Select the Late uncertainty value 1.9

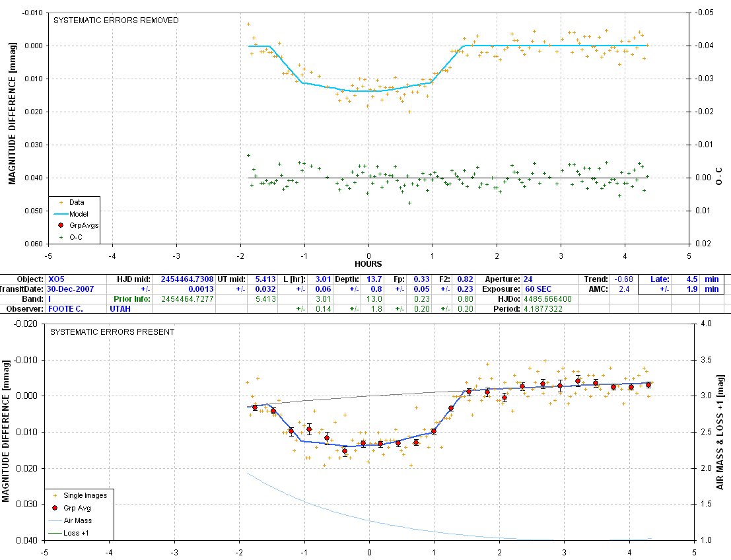pos(692,289)
